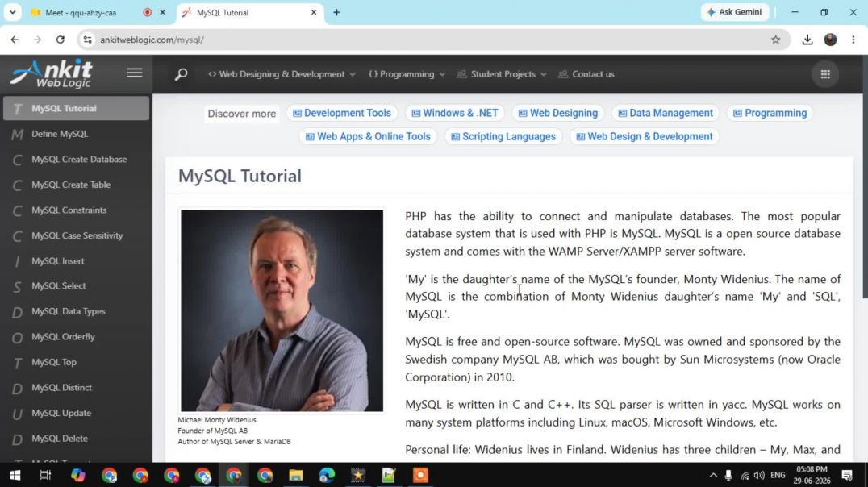Open Chrome three-dot menu
The width and height of the screenshot is (868, 487).
(x=853, y=40)
